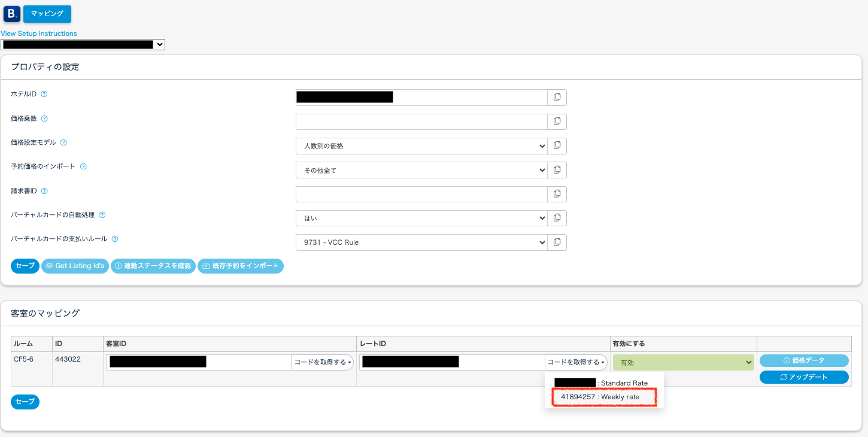Click copy icon beside 請求書ID field
This screenshot has width=868, height=437.
(557, 194)
